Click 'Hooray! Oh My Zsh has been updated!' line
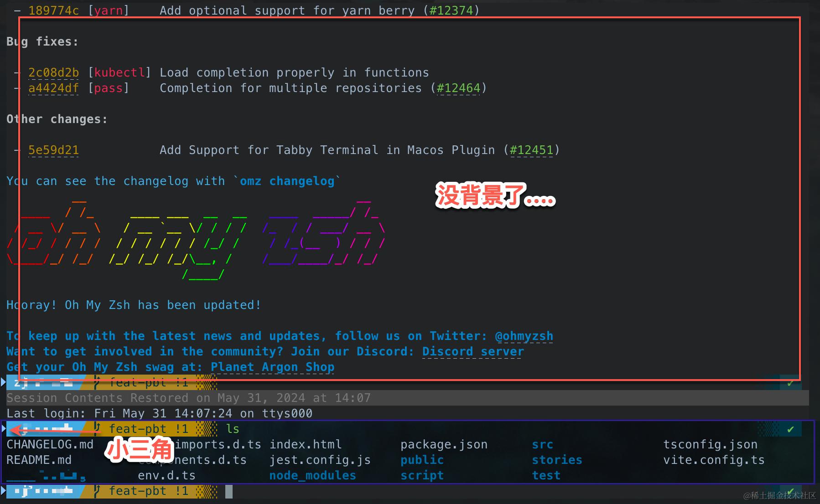Image resolution: width=820 pixels, height=504 pixels. (134, 305)
